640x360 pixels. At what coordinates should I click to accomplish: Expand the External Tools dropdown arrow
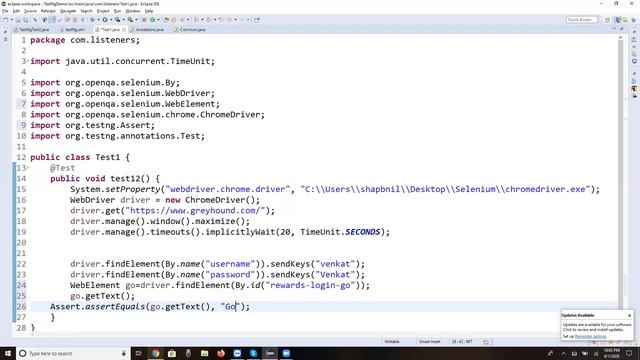136,20
